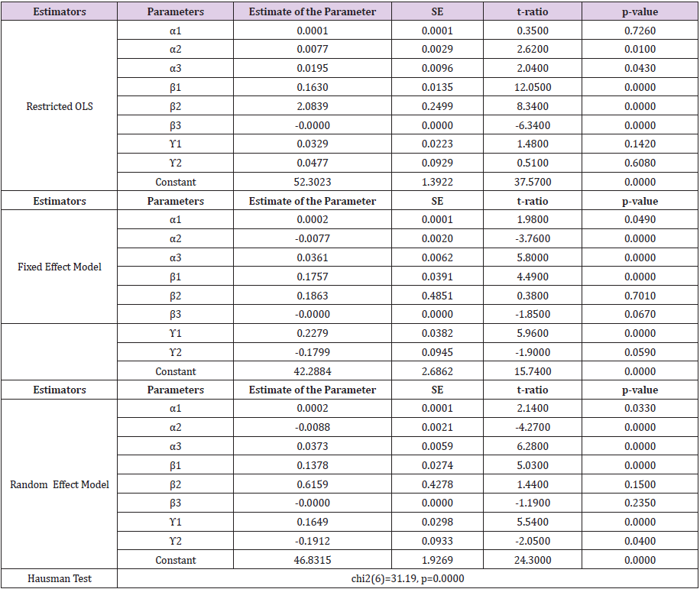Viewport: 700px width, 589px height.
Task: Click the estimate value 0.1649
Action: point(313,522)
